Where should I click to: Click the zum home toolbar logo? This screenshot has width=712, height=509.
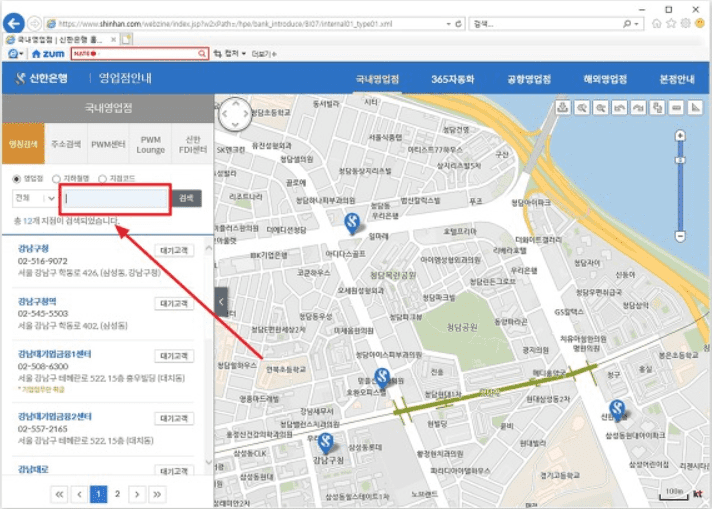[48, 54]
